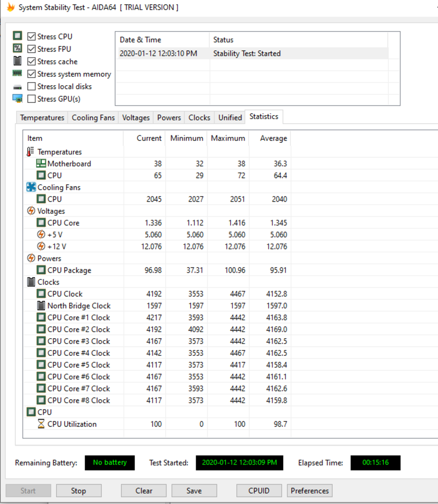438x504 pixels.
Task: Open the Powers tab
Action: pyautogui.click(x=169, y=118)
